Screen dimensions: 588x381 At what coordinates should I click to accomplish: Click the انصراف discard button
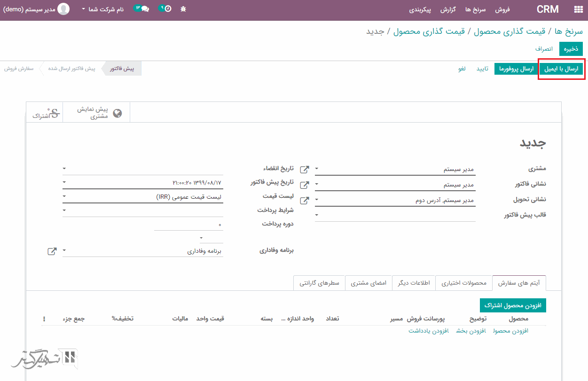pos(544,49)
